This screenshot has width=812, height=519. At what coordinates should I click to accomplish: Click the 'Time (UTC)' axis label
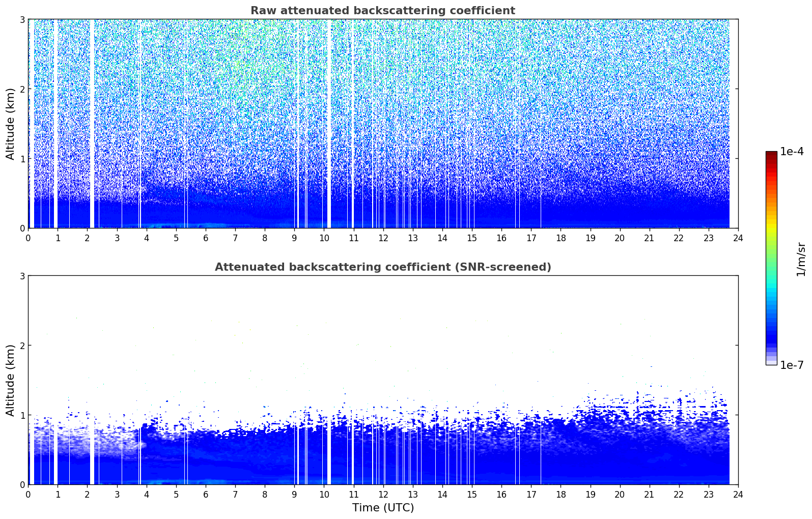point(383,508)
